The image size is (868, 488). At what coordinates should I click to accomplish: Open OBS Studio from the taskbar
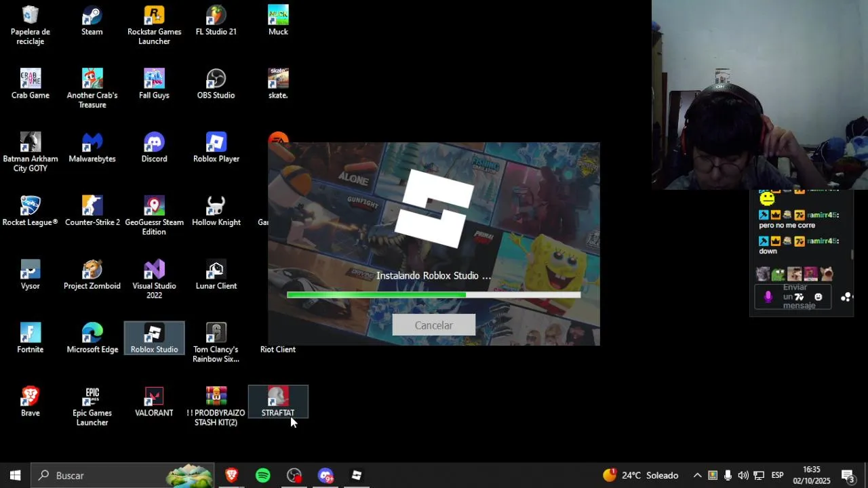click(x=294, y=475)
